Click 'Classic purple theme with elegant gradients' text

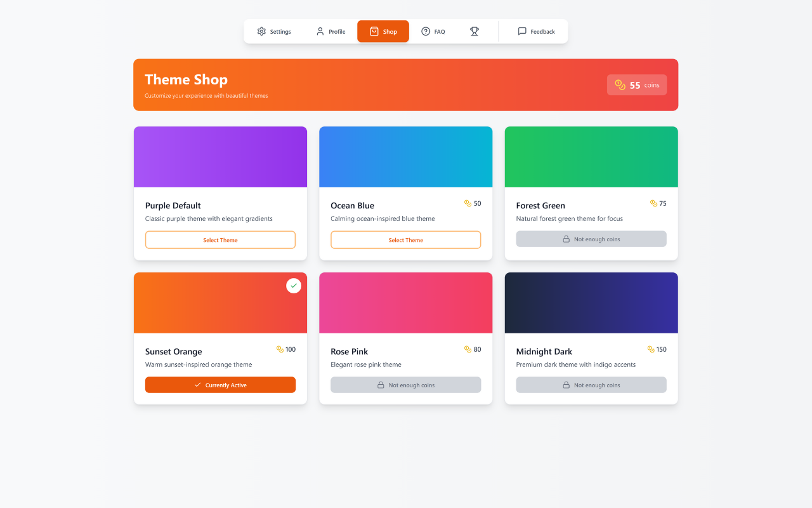coord(209,218)
